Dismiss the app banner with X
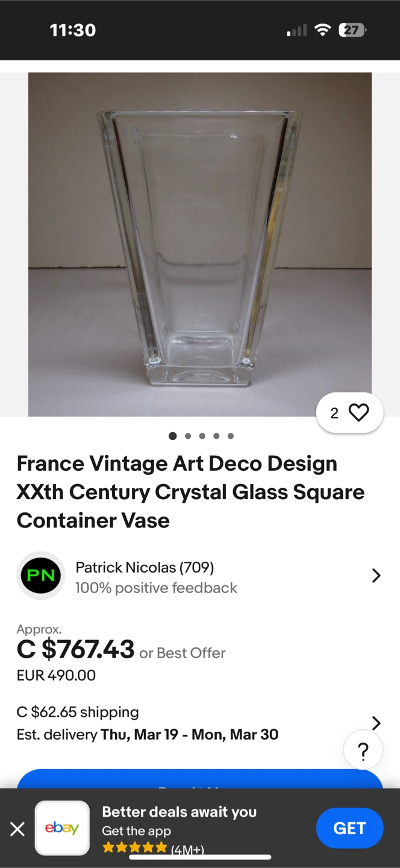The height and width of the screenshot is (868, 400). pos(17,829)
